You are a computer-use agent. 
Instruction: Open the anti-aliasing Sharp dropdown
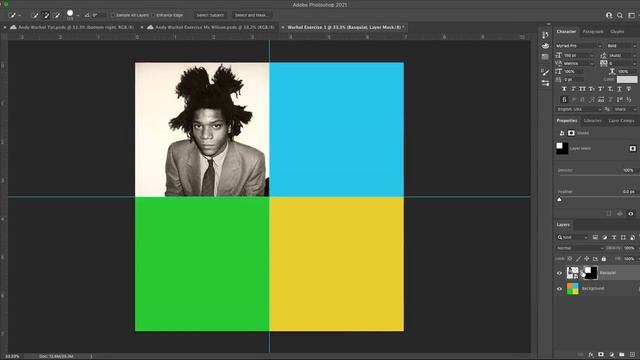click(x=624, y=109)
